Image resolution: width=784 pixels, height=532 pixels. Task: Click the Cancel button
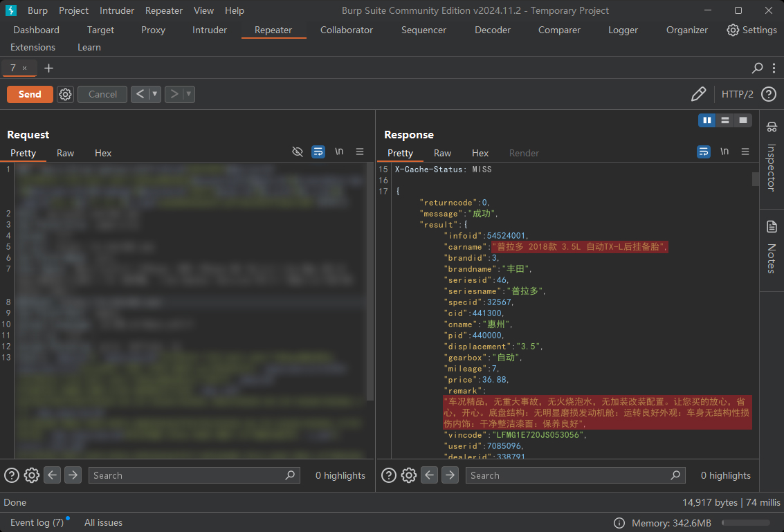102,94
